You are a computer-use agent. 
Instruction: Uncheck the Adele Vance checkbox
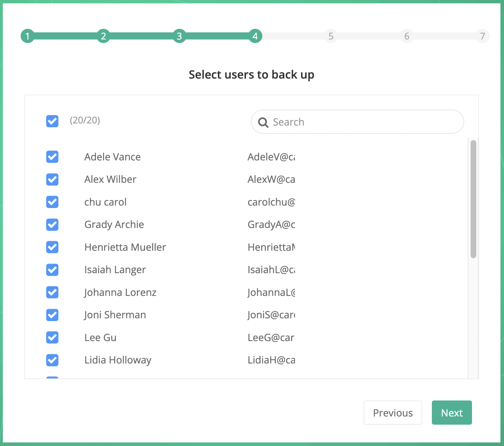(52, 156)
